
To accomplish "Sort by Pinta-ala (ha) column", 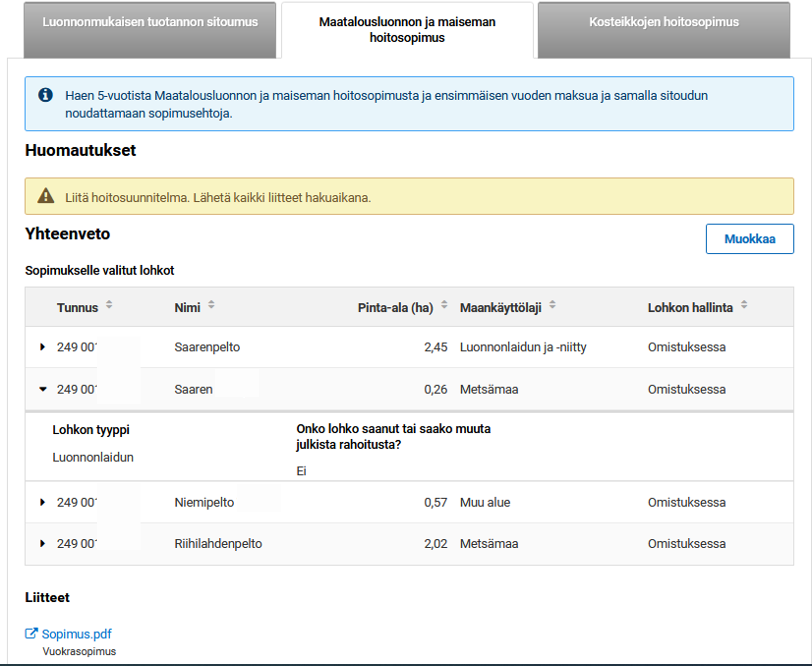I will click(444, 305).
